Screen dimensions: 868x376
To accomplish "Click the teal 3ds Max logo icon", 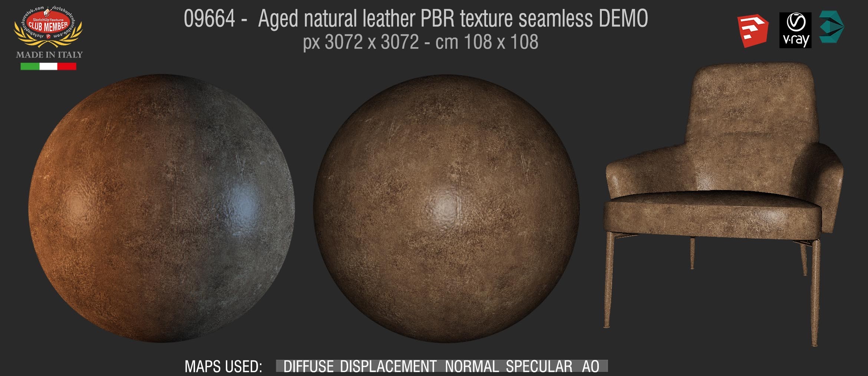I will point(831,27).
